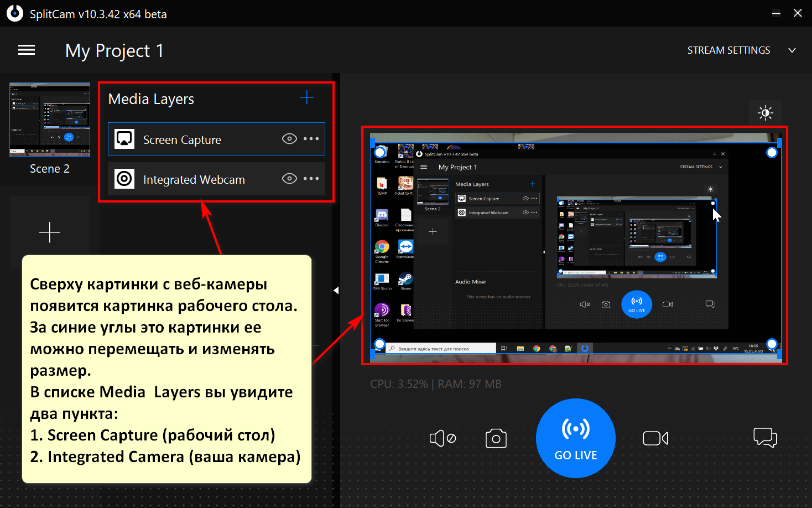This screenshot has width=812, height=508.
Task: Expand the STREAM SETTINGS chevron
Action: (x=792, y=50)
